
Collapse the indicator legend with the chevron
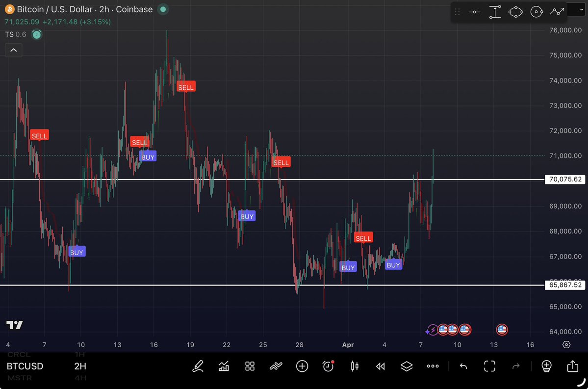(14, 50)
